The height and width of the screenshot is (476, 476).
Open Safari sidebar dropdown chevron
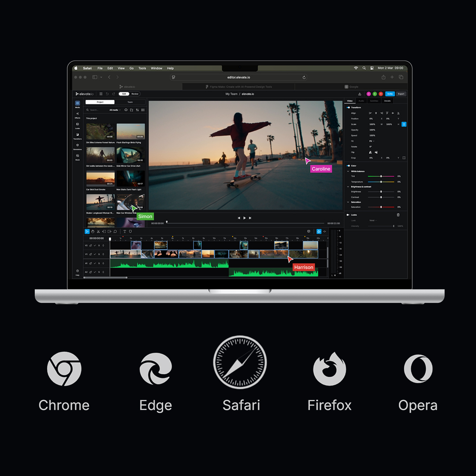click(101, 77)
